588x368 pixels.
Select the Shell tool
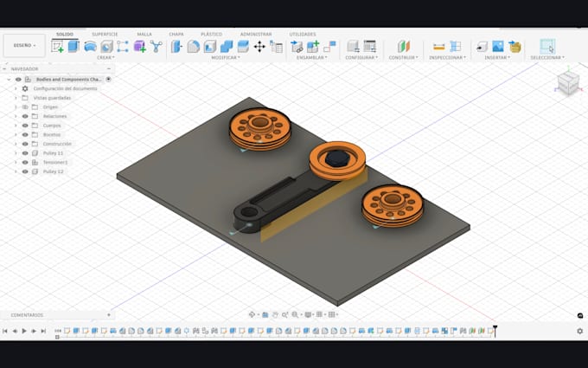[209, 47]
